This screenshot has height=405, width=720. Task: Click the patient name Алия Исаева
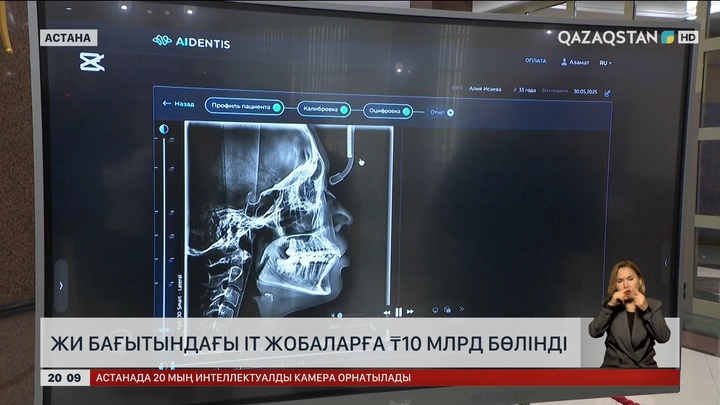(485, 89)
